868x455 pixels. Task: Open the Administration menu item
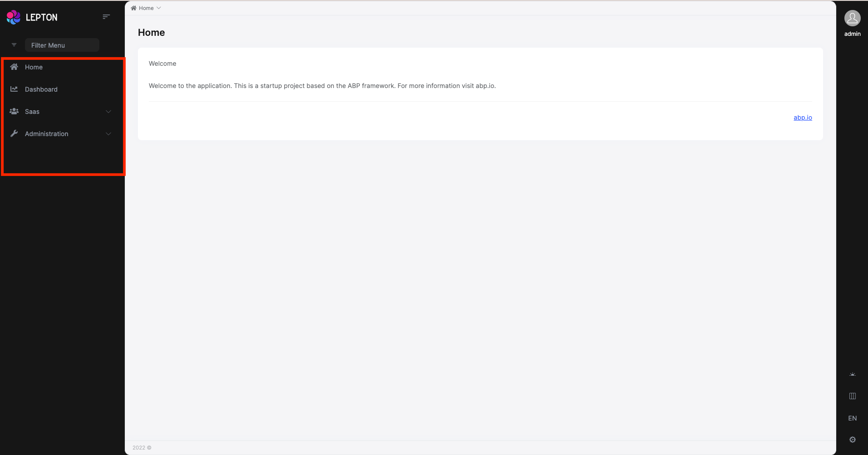point(63,134)
